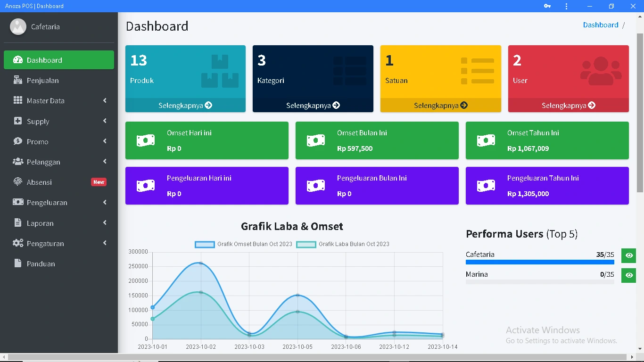Click the Cafetaria user avatar
Screen dimensions: 644x362
(x=18, y=27)
